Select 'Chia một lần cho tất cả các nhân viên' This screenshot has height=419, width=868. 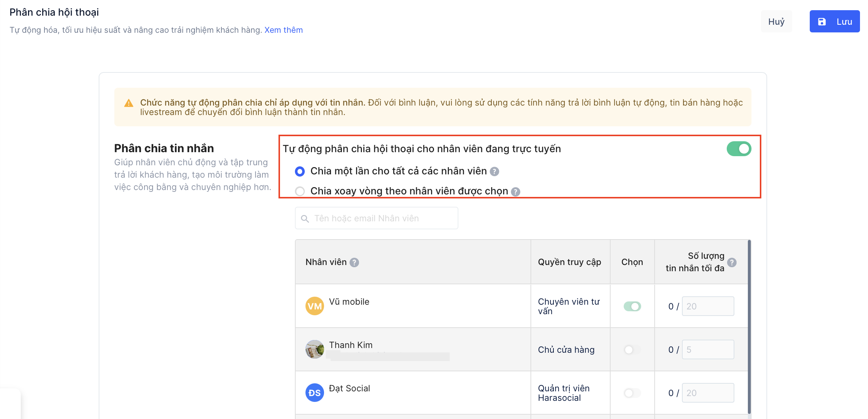300,171
